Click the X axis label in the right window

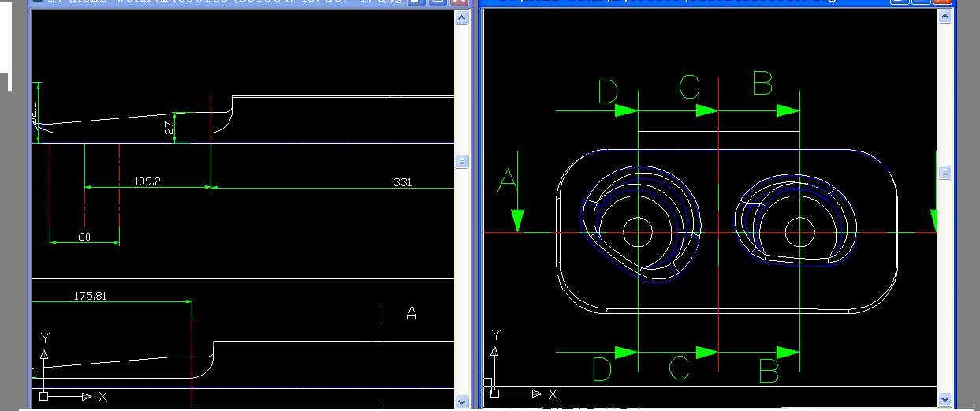[553, 394]
